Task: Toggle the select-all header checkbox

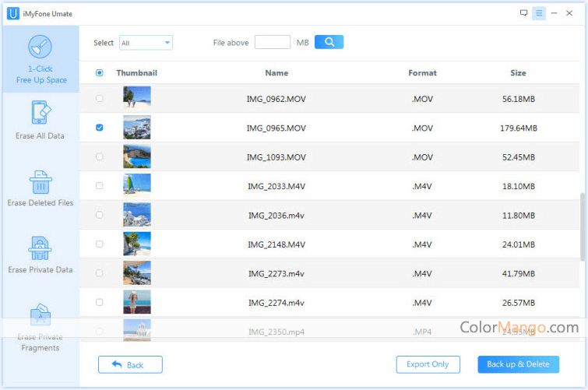Action: tap(99, 73)
